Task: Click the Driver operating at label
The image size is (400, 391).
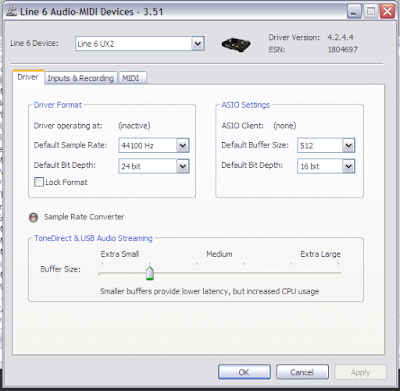Action: point(68,126)
